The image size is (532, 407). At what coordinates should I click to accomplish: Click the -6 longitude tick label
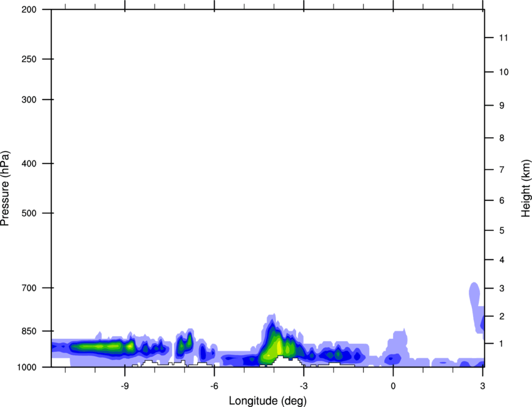tap(214, 386)
